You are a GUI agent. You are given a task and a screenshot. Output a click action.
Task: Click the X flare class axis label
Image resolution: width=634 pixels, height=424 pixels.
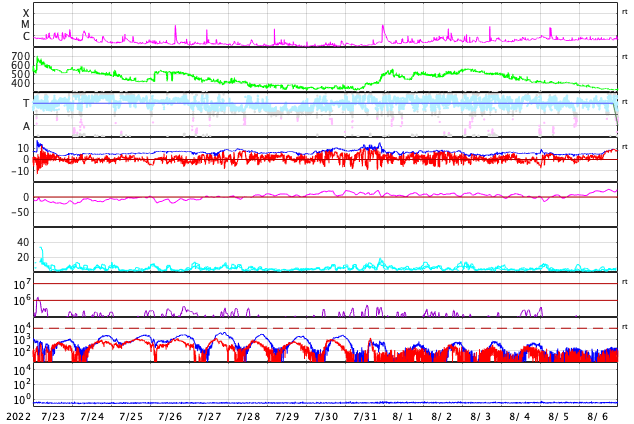click(26, 14)
